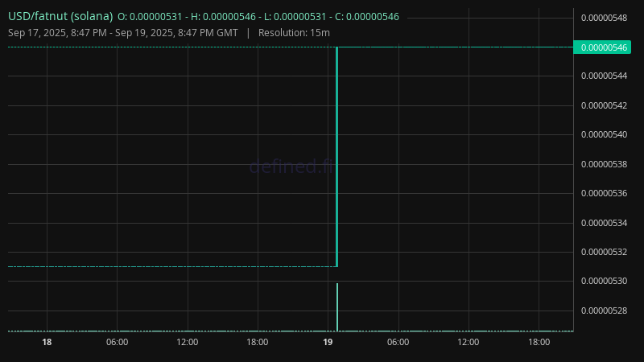Click the 0.00000532 price axis label
This screenshot has width=644, height=362.
click(605, 252)
